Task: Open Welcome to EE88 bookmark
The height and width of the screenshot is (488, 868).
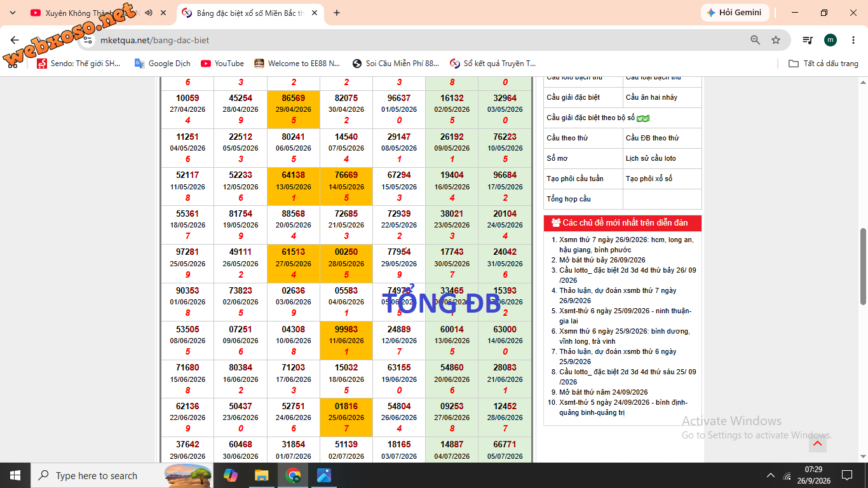Action: pos(297,64)
